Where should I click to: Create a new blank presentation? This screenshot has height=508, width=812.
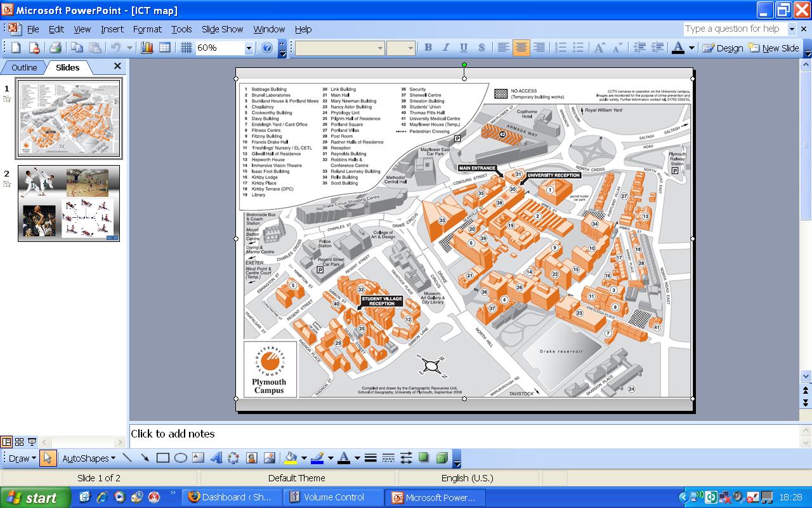click(x=16, y=48)
